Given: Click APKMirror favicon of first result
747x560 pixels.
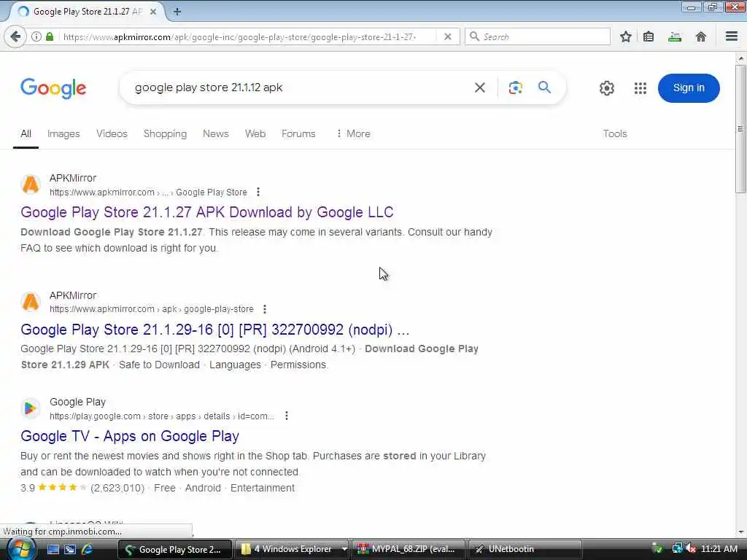Looking at the screenshot, I should pos(31,184).
